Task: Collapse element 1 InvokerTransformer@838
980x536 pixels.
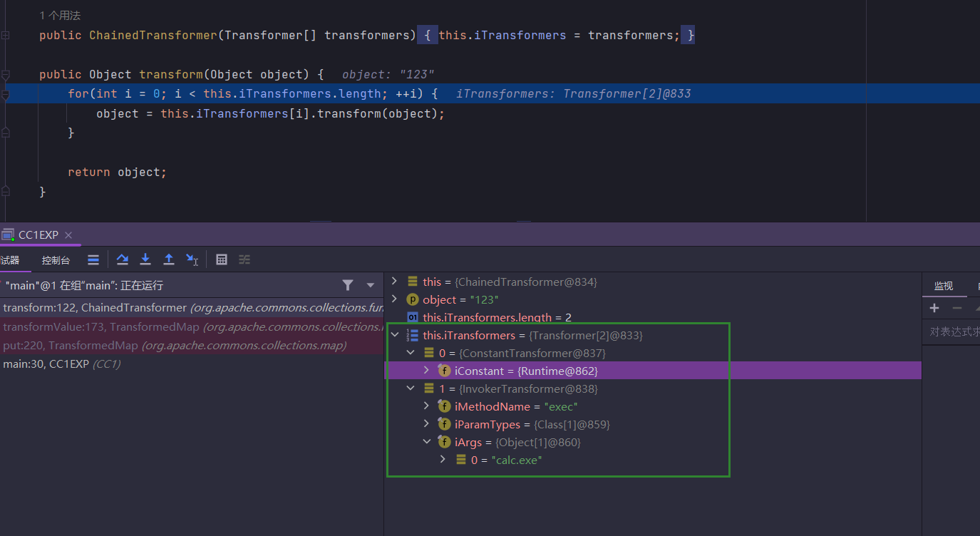Action: (x=411, y=388)
